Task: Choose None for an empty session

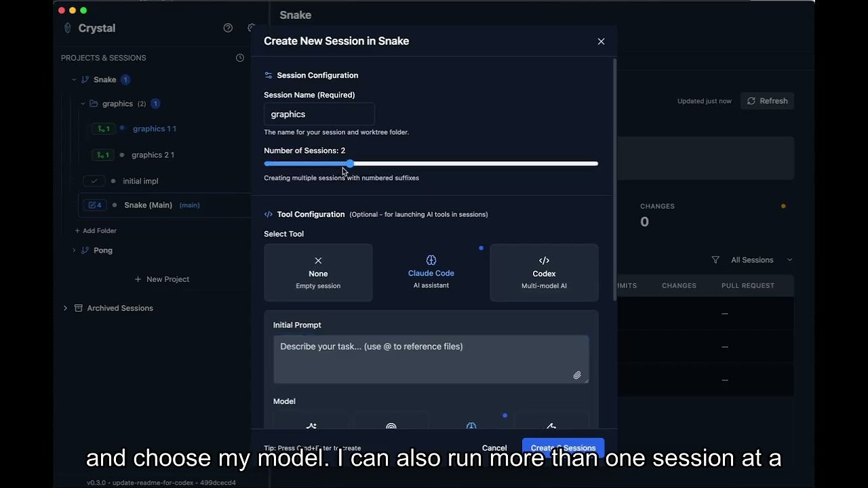Action: point(318,272)
